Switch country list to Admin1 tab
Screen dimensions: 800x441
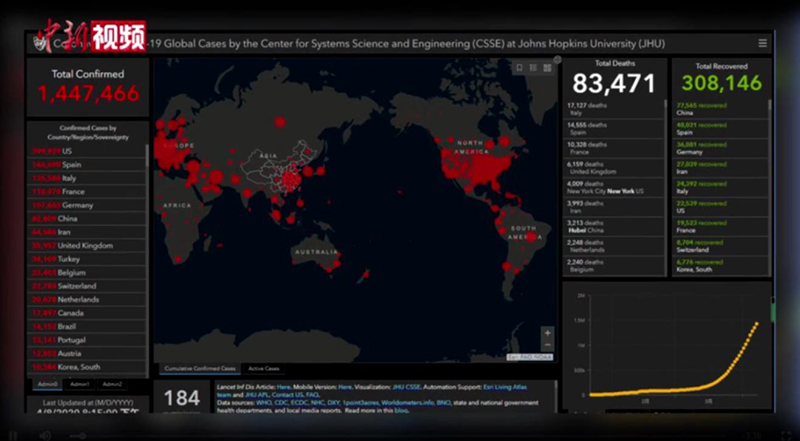point(80,383)
